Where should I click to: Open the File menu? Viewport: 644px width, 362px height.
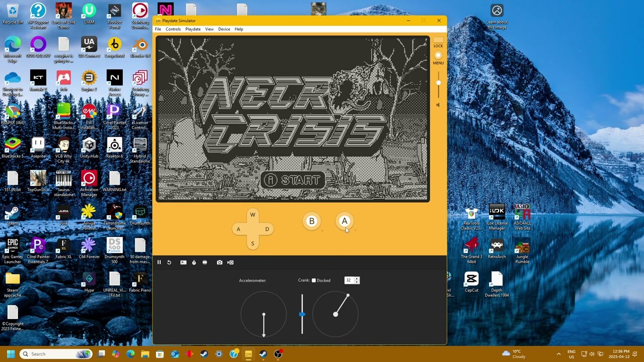click(x=158, y=29)
